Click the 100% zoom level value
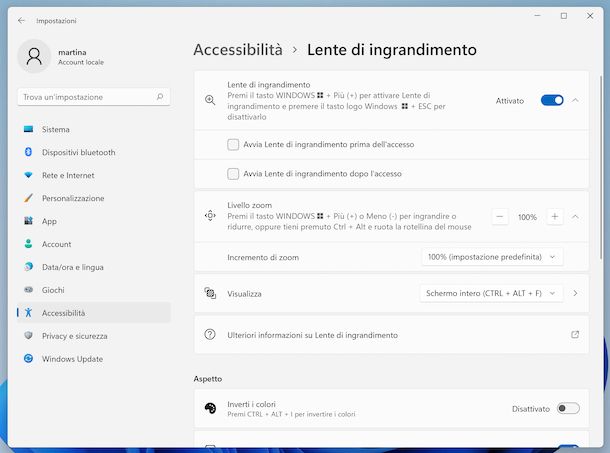610x453 pixels. click(527, 217)
